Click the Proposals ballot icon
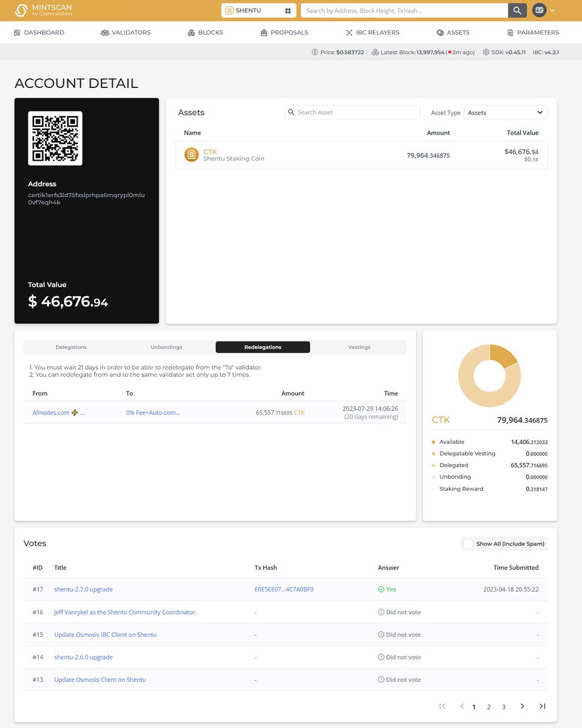The image size is (582, 728). pos(264,32)
